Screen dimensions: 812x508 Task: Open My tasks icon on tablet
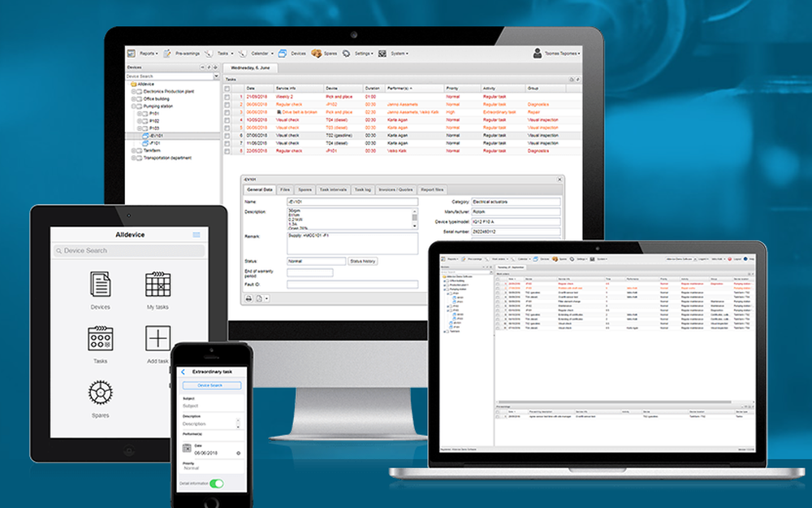coord(158,284)
